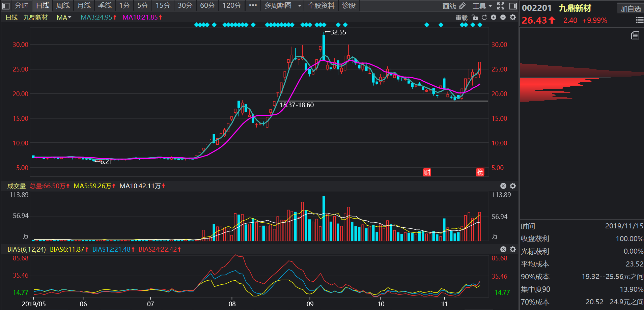The image size is (644, 310).
Task: Switch to the 季线 quarterly tab
Action: 105,5
